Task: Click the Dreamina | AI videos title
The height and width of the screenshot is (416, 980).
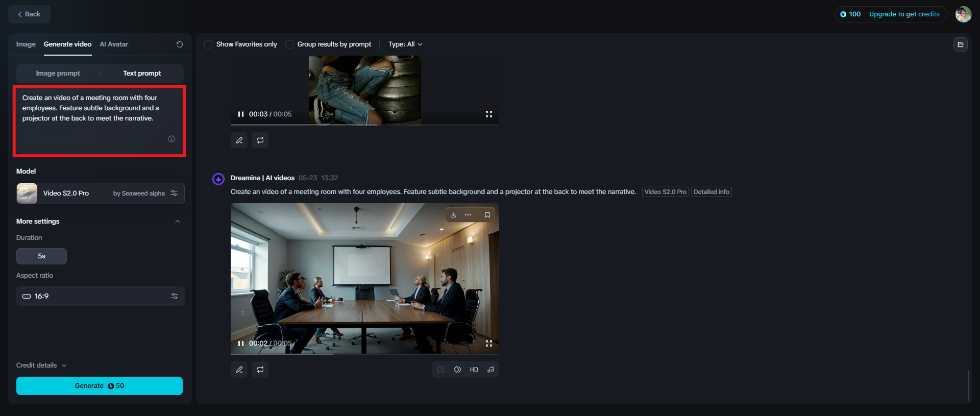Action: click(x=262, y=178)
